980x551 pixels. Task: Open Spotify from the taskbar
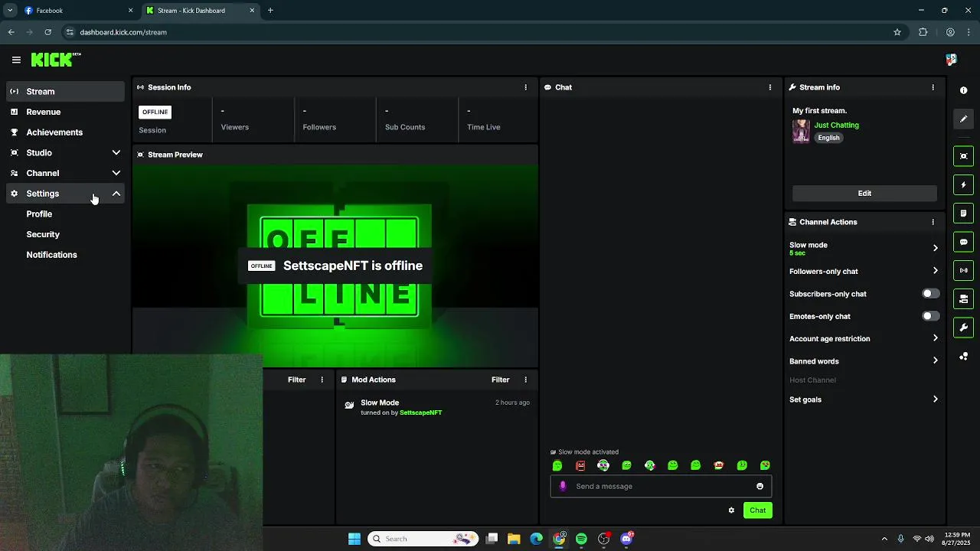tap(581, 539)
